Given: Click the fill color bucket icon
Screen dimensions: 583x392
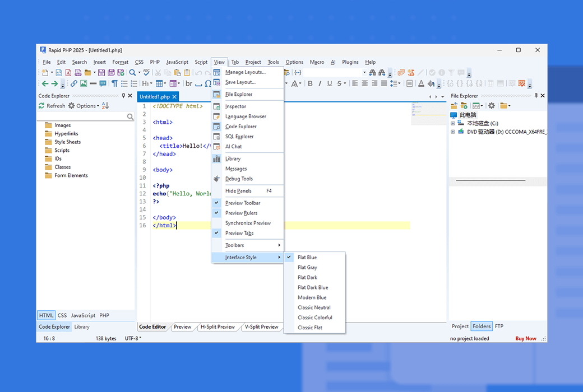Looking at the screenshot, I should point(431,83).
